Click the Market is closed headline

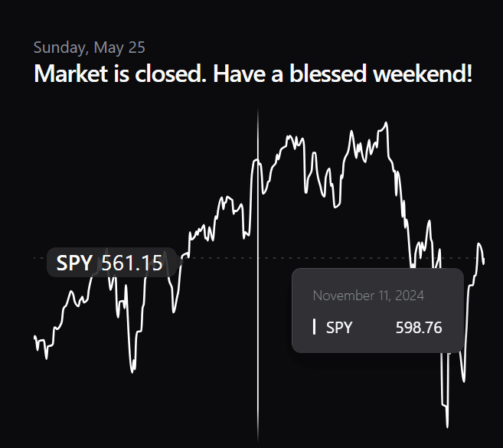point(253,74)
